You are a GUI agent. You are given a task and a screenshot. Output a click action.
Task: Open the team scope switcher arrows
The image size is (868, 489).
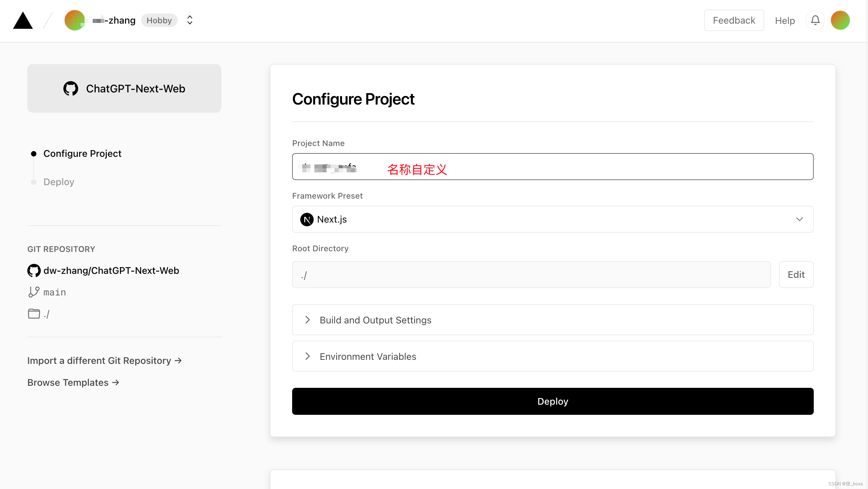coord(190,20)
